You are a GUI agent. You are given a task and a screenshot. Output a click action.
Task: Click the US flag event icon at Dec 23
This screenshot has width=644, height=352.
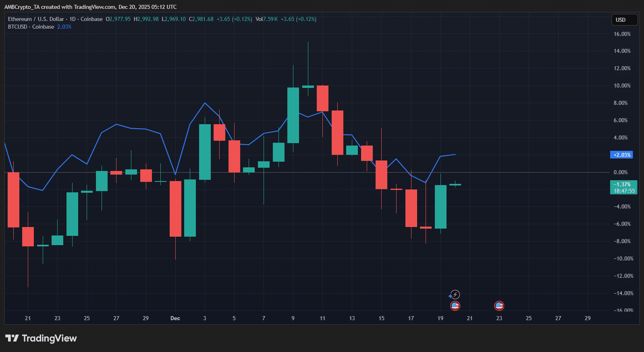tap(499, 306)
